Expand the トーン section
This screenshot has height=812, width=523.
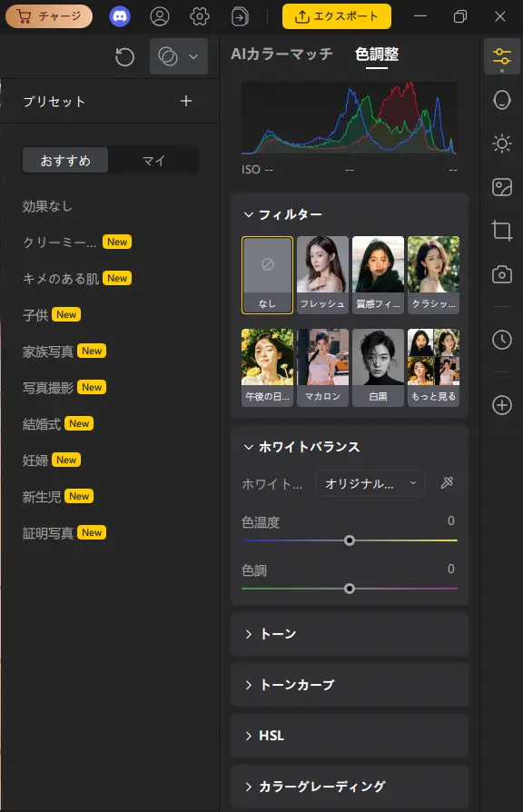click(x=350, y=634)
